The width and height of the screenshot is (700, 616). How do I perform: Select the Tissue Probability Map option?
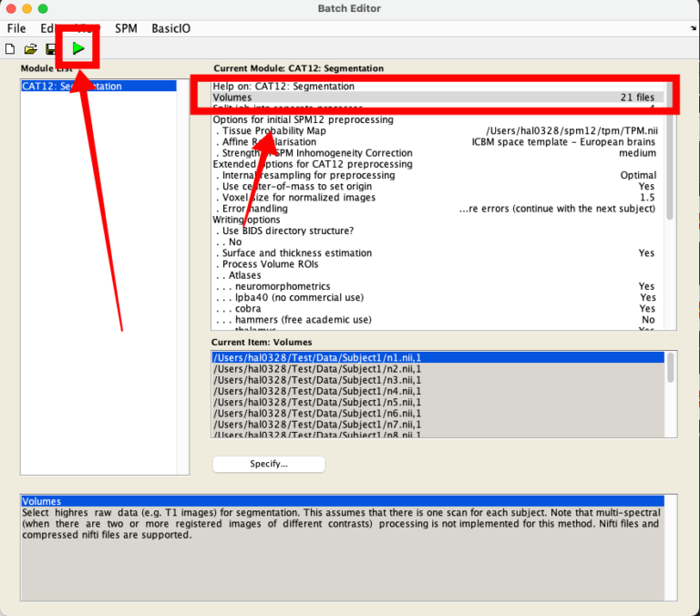click(273, 131)
